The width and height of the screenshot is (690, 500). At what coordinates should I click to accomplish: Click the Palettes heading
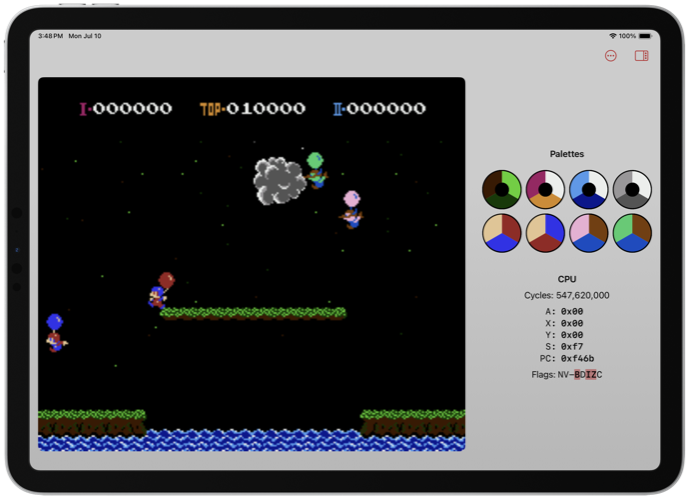(x=567, y=154)
